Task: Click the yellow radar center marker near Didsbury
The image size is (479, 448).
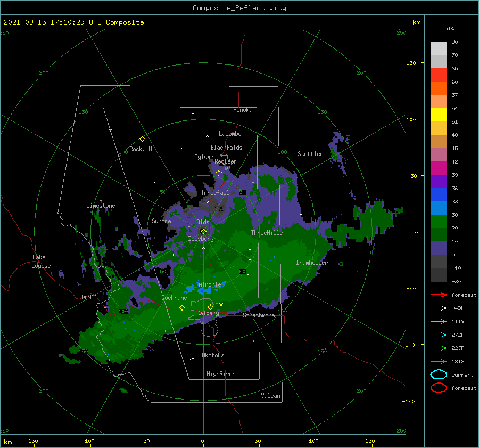Action: (x=203, y=232)
